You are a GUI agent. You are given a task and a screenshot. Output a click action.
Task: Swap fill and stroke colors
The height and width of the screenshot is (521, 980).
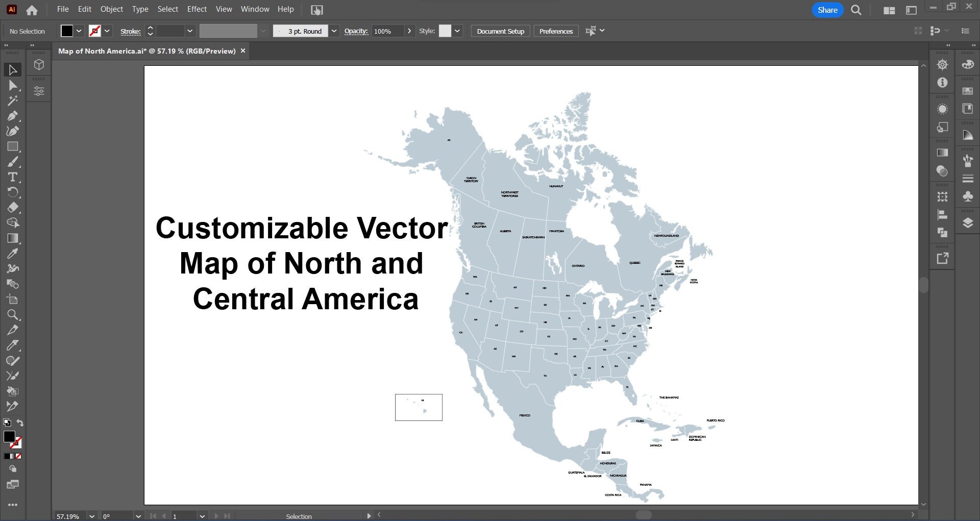pyautogui.click(x=20, y=422)
